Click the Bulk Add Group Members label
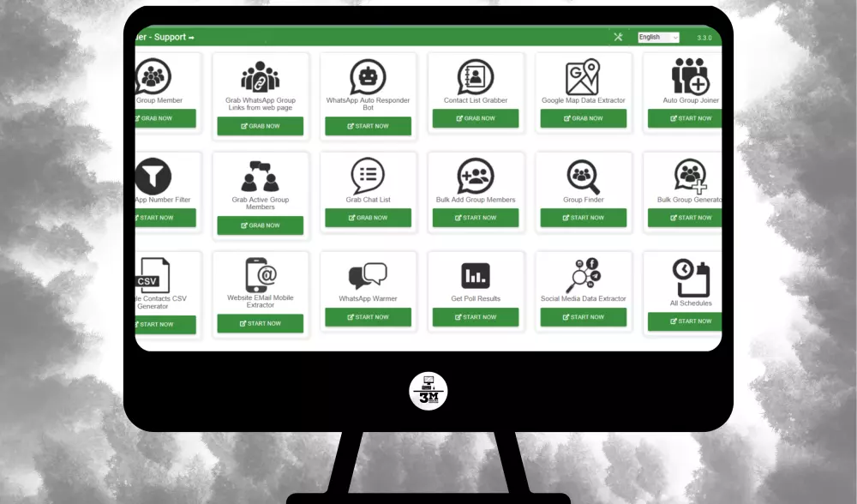This screenshot has width=857, height=504. (x=476, y=200)
